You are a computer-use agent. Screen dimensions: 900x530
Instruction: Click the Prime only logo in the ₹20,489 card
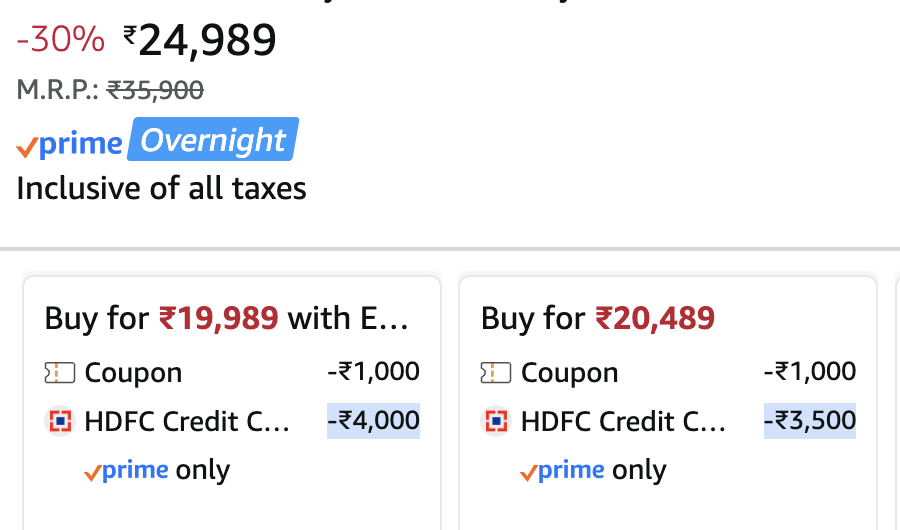(x=563, y=470)
